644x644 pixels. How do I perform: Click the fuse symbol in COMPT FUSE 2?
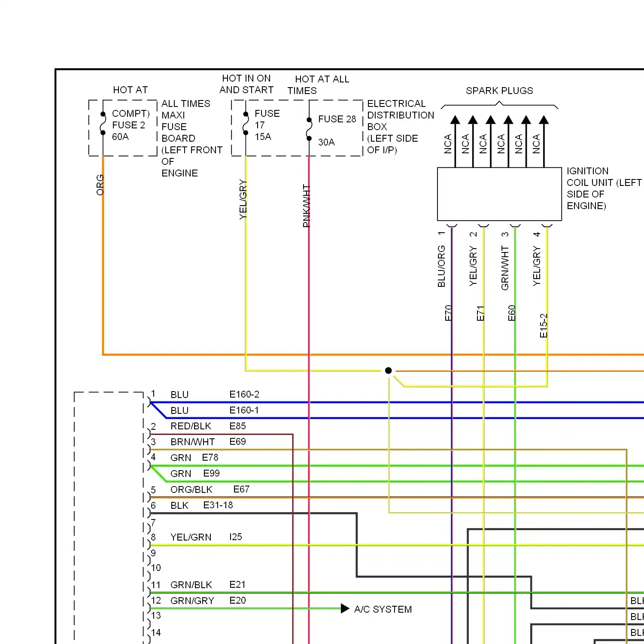pos(103,123)
